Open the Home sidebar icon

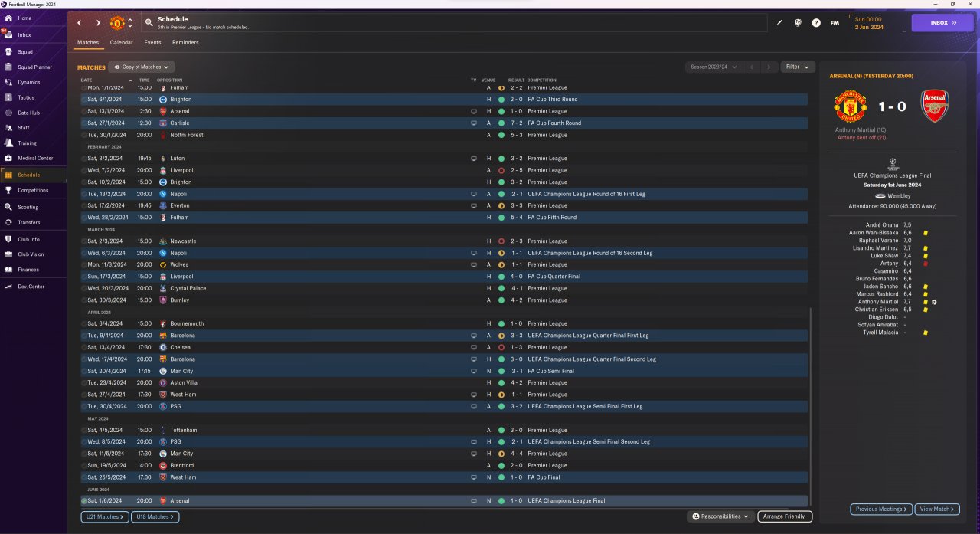(x=9, y=18)
